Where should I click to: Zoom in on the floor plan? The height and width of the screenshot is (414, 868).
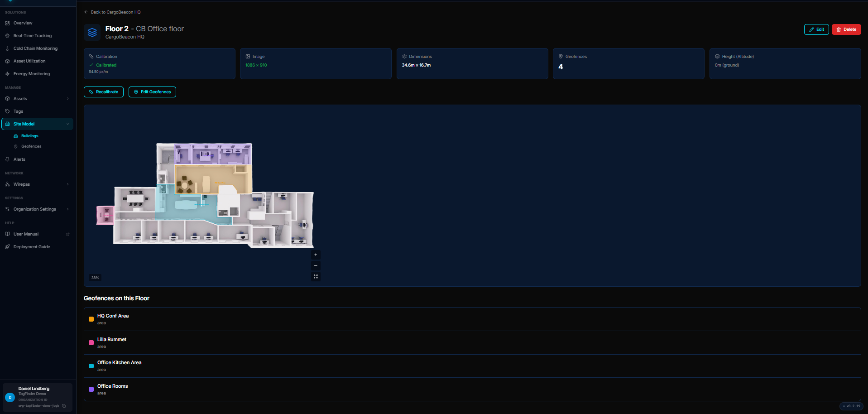(316, 255)
